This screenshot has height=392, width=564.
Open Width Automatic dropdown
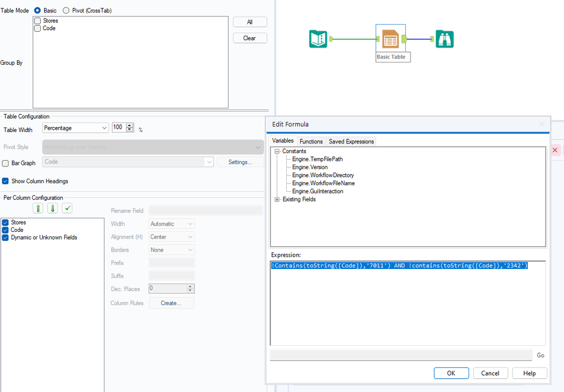tap(172, 224)
